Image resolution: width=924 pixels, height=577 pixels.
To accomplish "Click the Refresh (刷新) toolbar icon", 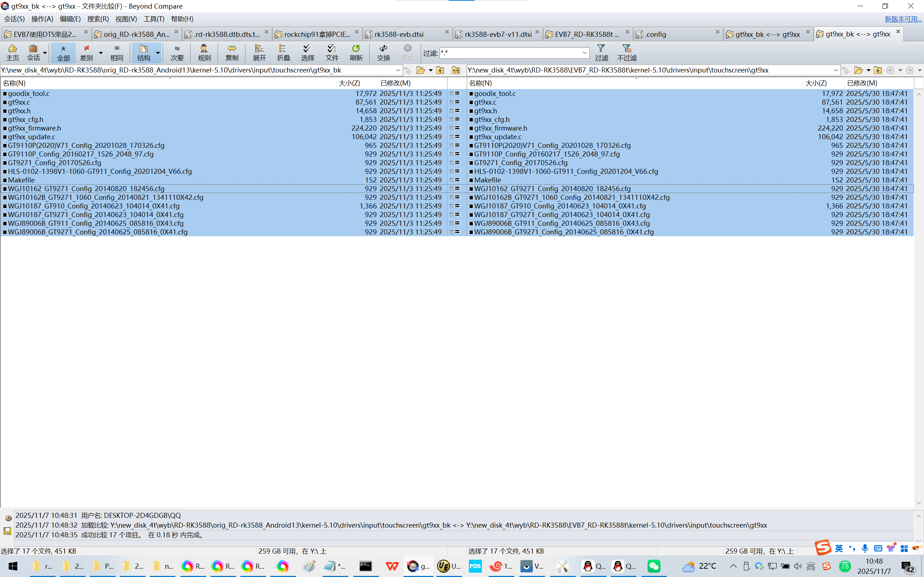I will [x=356, y=52].
